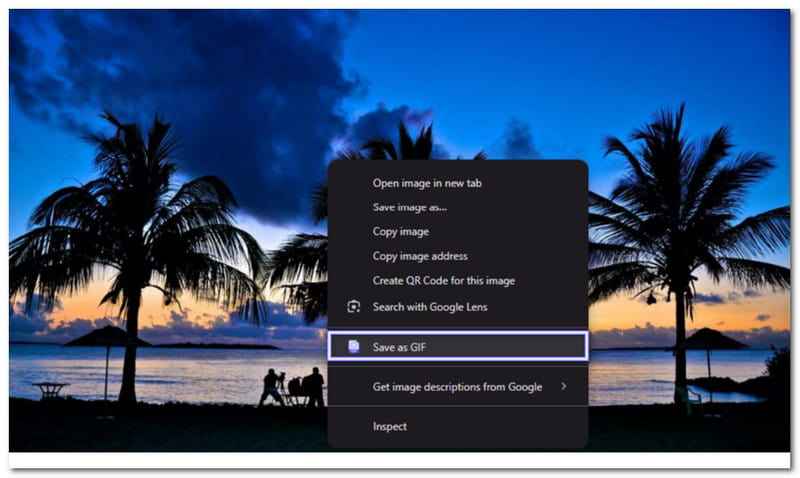Select Copy image address entry
Viewport: 800px width, 478px height.
click(x=419, y=256)
